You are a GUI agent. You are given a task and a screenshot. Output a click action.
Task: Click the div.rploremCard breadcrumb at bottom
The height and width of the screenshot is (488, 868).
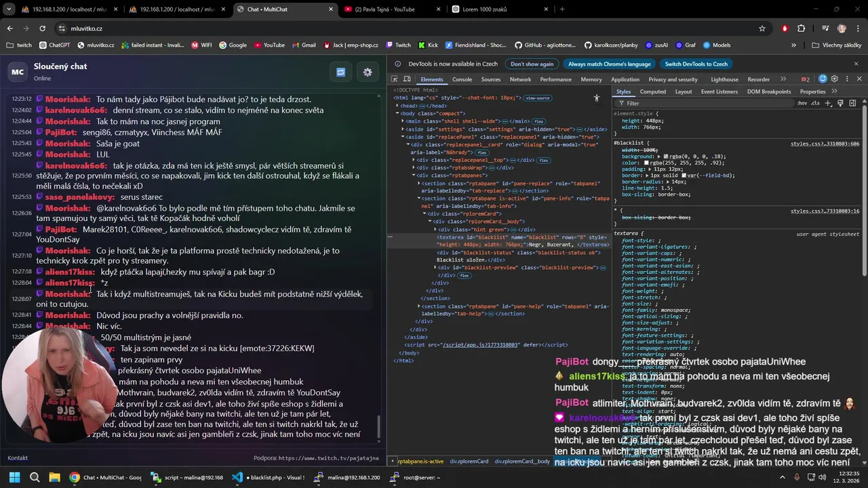tap(471, 462)
